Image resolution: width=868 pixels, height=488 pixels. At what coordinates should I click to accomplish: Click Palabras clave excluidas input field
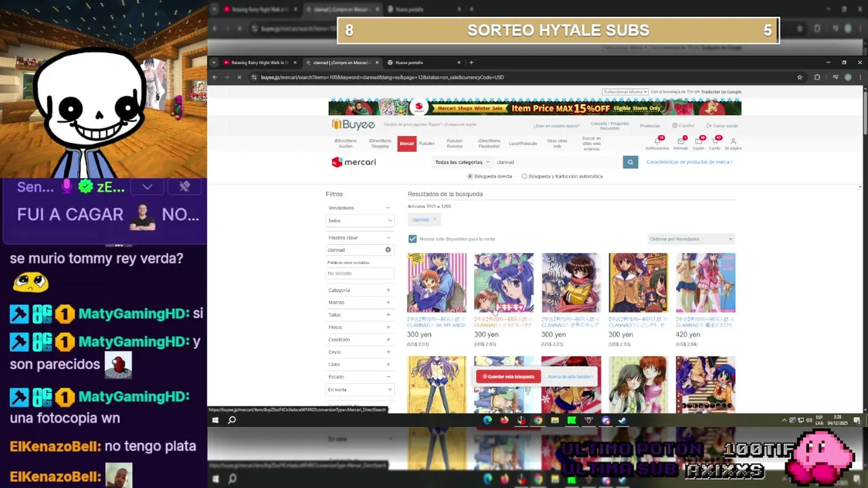click(x=360, y=273)
